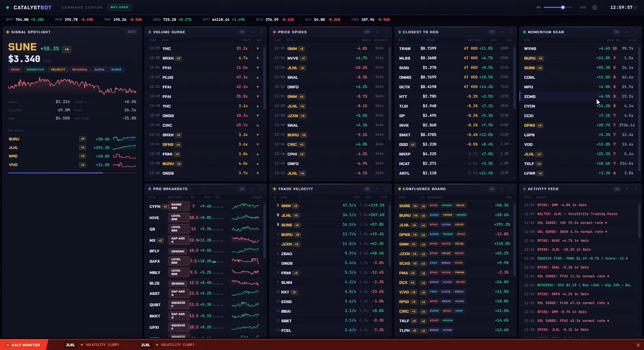
Task: Click the Activity Feed panel grip icon
Action: [636, 189]
